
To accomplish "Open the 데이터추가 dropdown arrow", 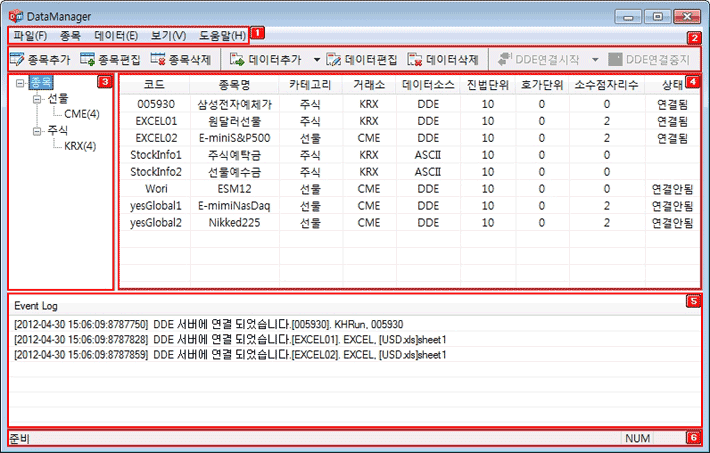I will (317, 60).
